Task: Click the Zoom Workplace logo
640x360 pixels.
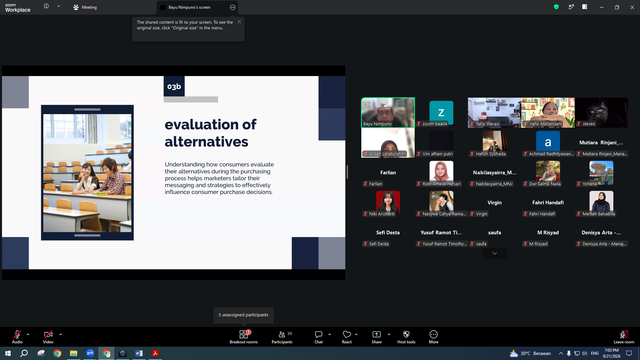Action: pyautogui.click(x=18, y=7)
